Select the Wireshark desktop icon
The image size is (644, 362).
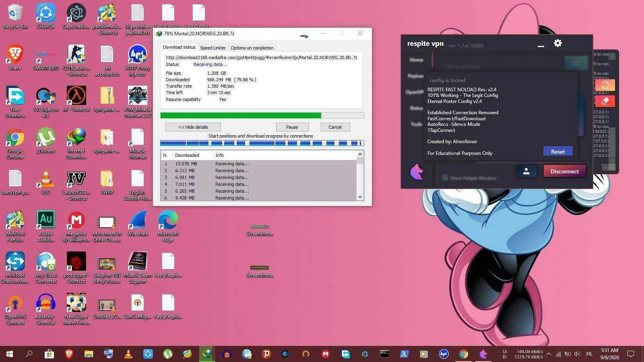(x=137, y=223)
